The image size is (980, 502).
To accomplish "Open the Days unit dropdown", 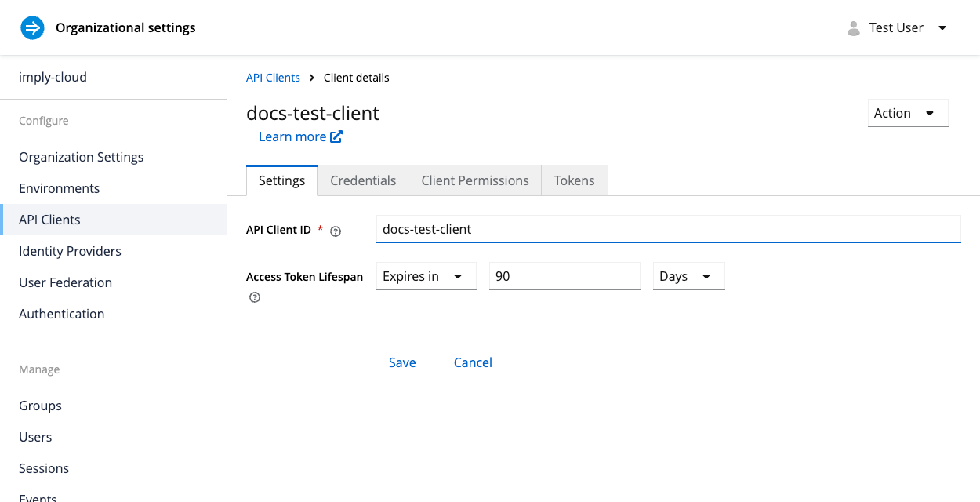I will tap(688, 276).
